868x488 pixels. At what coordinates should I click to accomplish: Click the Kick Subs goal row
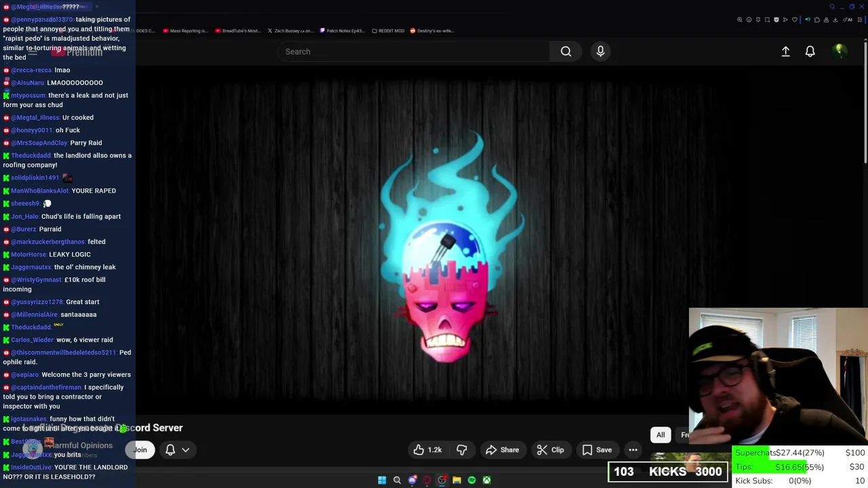801,481
